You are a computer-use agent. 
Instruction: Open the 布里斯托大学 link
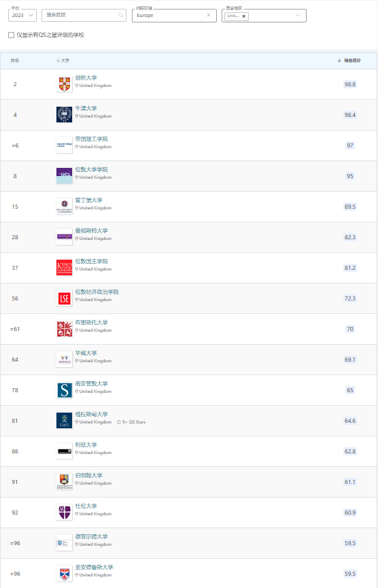[92, 322]
